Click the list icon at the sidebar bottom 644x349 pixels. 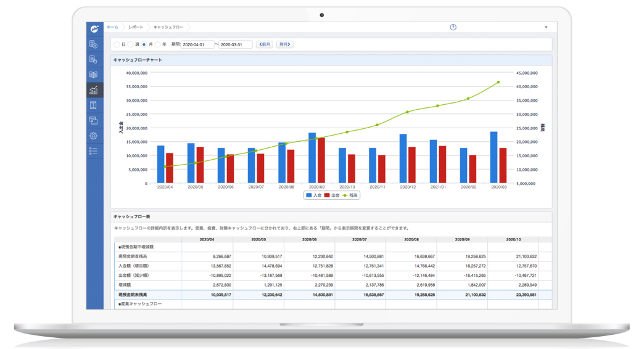(94, 150)
